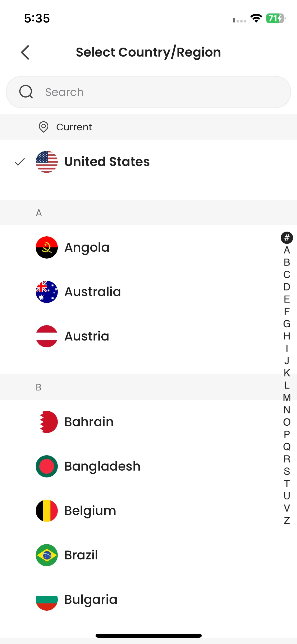This screenshot has width=297, height=644.
Task: Tap the Brazil flag icon
Action: tap(47, 555)
